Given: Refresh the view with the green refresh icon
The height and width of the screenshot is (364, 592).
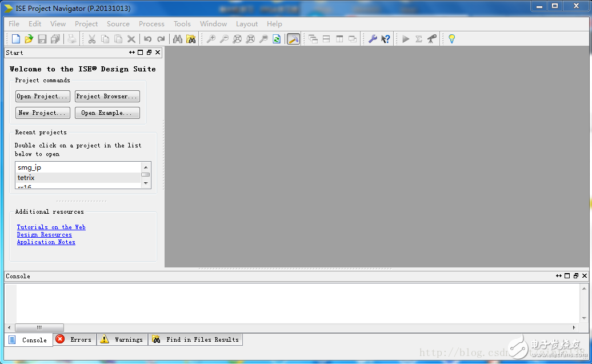Looking at the screenshot, I should coord(277,38).
